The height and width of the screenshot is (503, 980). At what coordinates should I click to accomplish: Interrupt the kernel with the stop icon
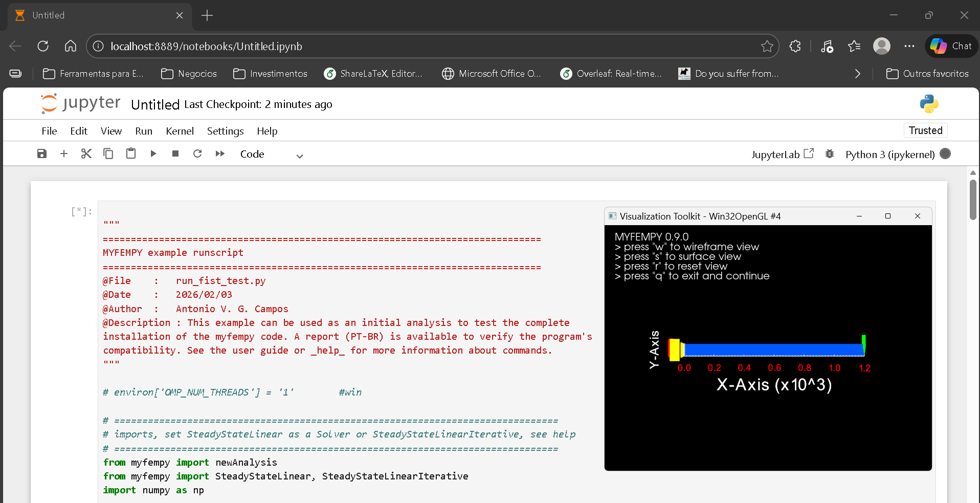click(175, 154)
